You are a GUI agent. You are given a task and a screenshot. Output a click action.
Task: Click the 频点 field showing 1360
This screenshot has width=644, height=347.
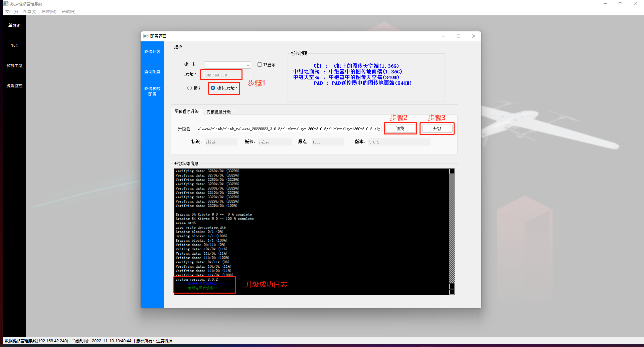tap(328, 142)
